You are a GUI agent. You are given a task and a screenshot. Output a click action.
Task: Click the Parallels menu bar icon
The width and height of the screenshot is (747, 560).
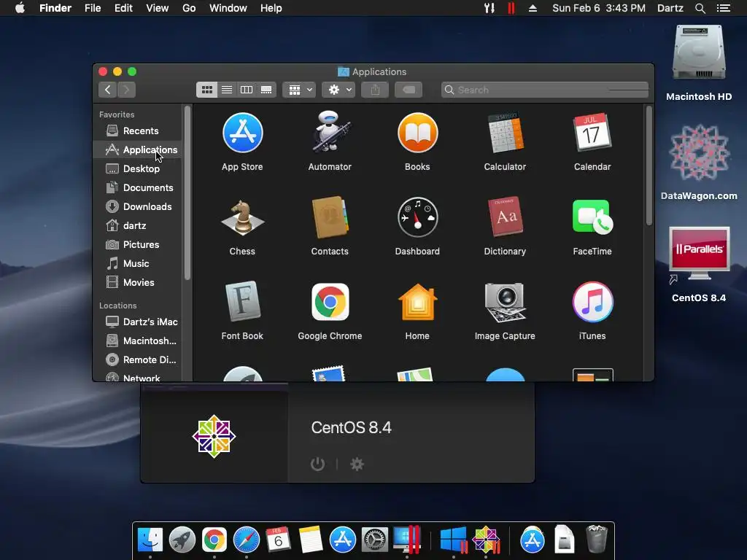click(511, 8)
